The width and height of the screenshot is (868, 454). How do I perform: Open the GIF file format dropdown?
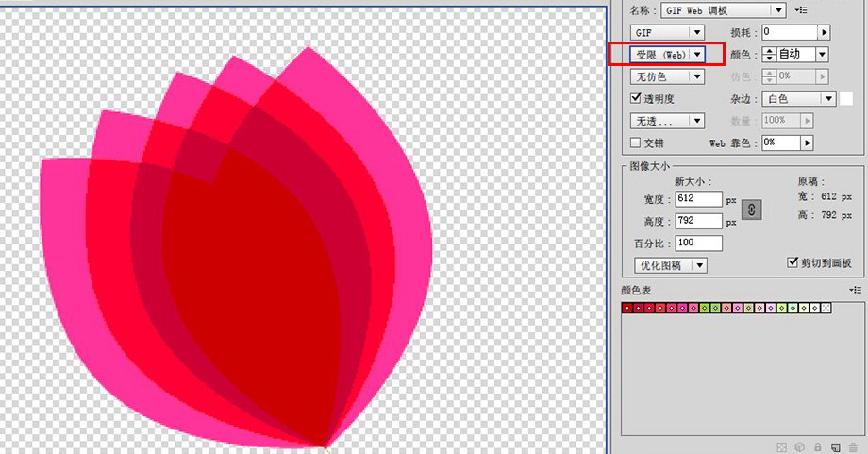[x=667, y=32]
